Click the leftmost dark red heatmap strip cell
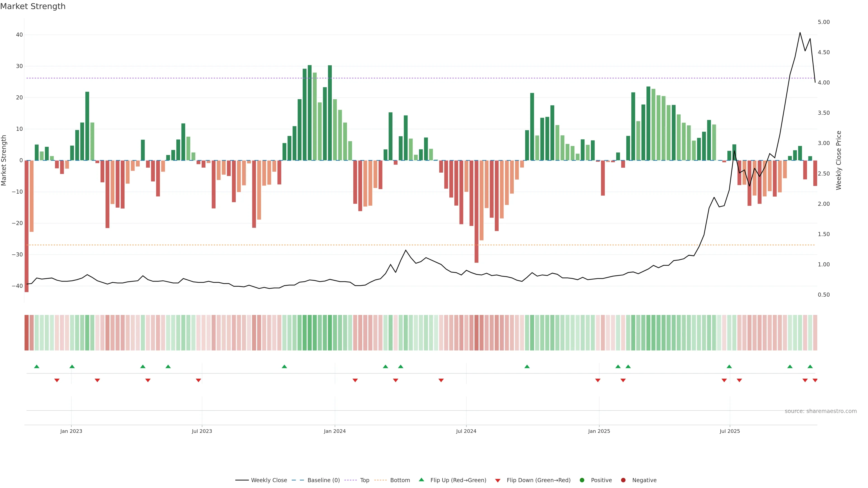The height and width of the screenshot is (488, 868). 27,333
